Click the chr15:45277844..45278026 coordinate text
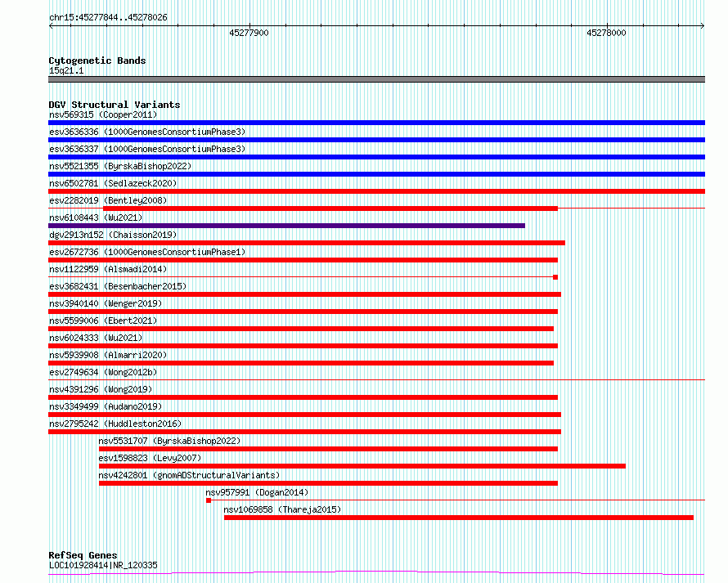Image resolution: width=728 pixels, height=583 pixels. tap(108, 17)
